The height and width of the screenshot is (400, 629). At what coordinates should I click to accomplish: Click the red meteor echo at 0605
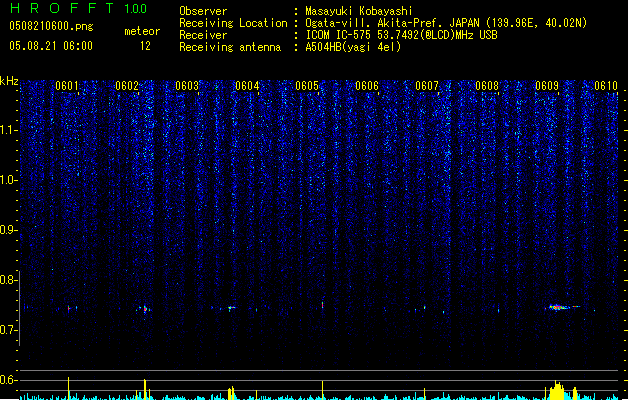click(x=323, y=305)
